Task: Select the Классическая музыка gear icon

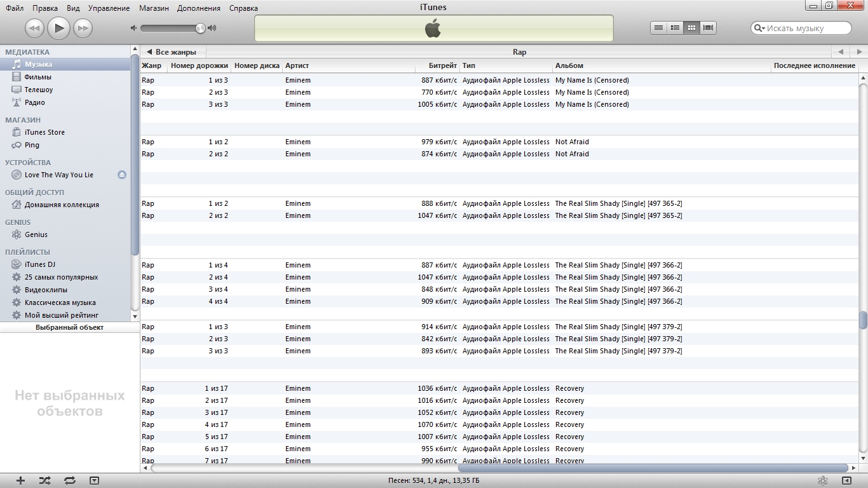Action: 17,302
